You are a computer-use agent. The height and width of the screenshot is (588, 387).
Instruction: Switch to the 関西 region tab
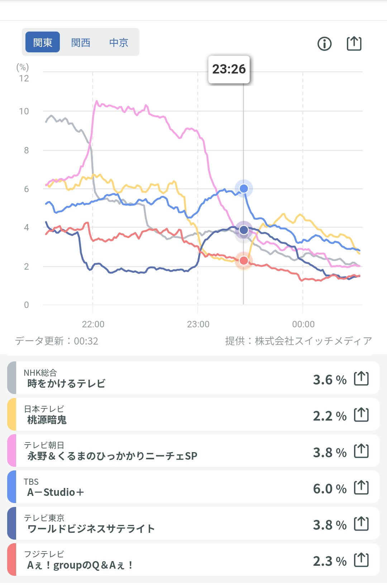click(x=81, y=42)
